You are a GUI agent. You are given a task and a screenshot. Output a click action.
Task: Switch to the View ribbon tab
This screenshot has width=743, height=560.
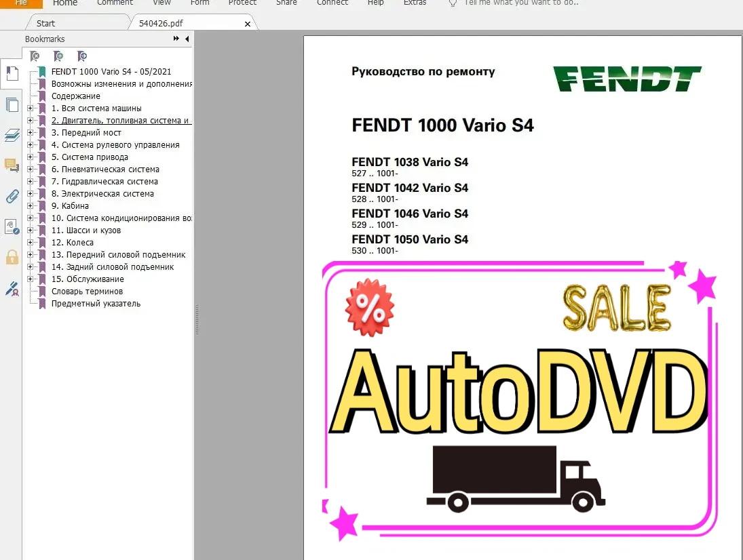[x=161, y=3]
